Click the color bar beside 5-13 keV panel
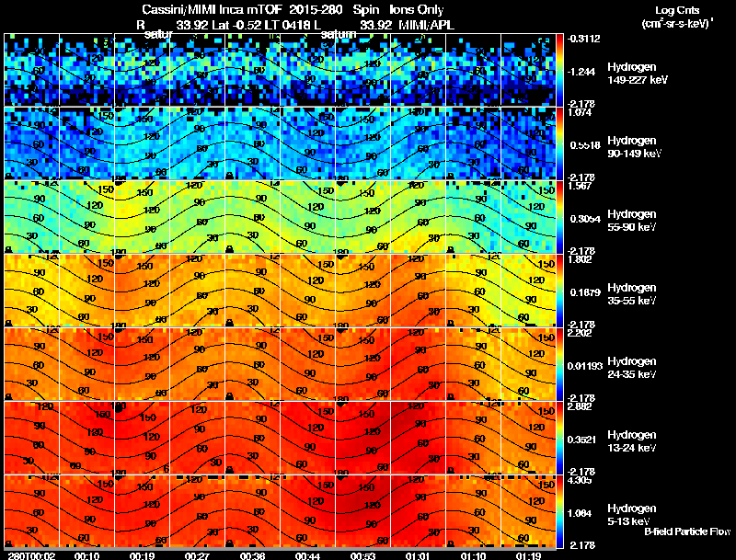 click(x=560, y=511)
